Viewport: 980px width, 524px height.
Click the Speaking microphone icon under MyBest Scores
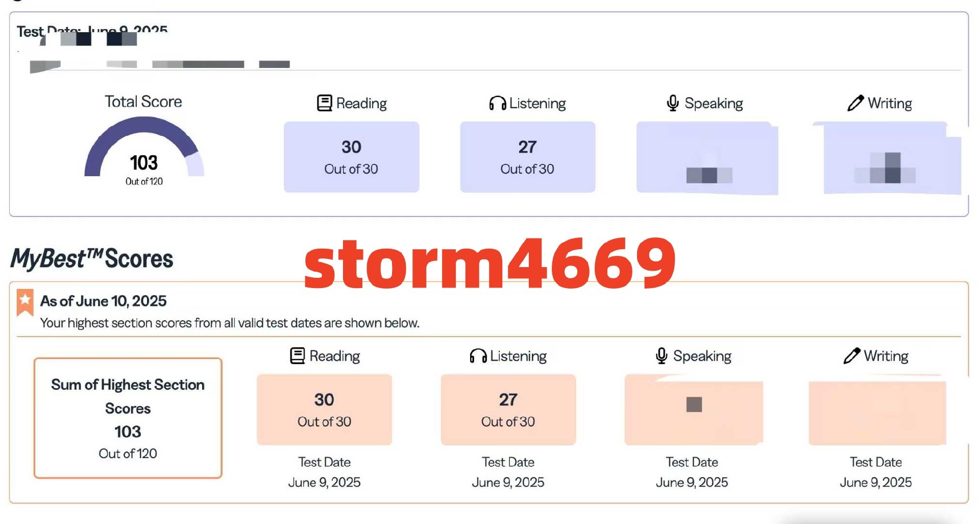661,355
